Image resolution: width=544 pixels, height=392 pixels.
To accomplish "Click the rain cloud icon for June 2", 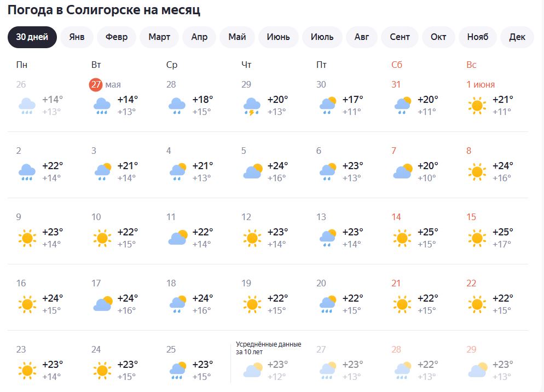I will 27,172.
